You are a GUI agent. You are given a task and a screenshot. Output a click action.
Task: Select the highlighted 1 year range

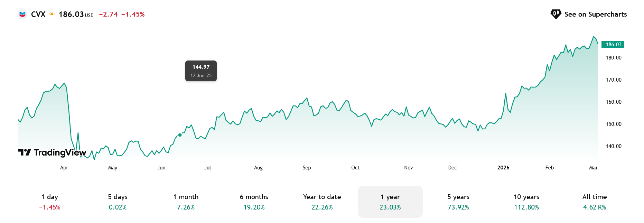[390, 202]
